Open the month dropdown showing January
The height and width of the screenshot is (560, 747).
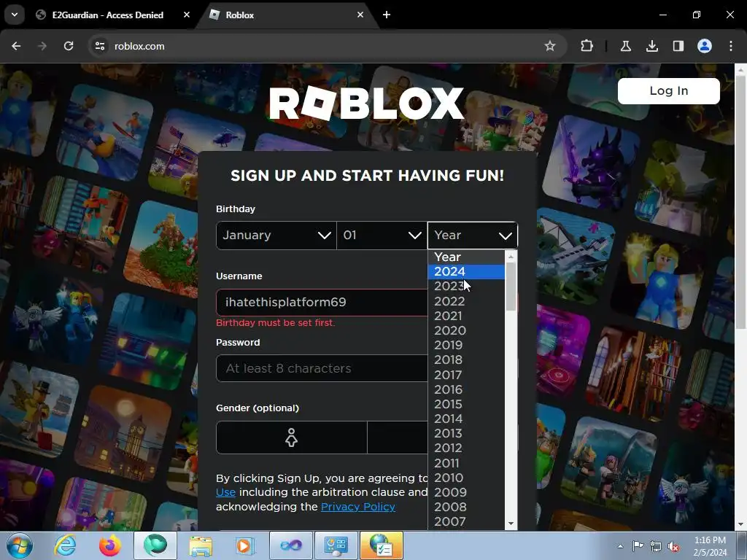tap(276, 236)
